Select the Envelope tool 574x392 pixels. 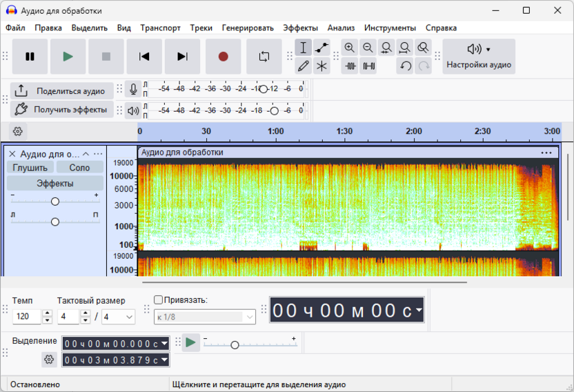[321, 48]
